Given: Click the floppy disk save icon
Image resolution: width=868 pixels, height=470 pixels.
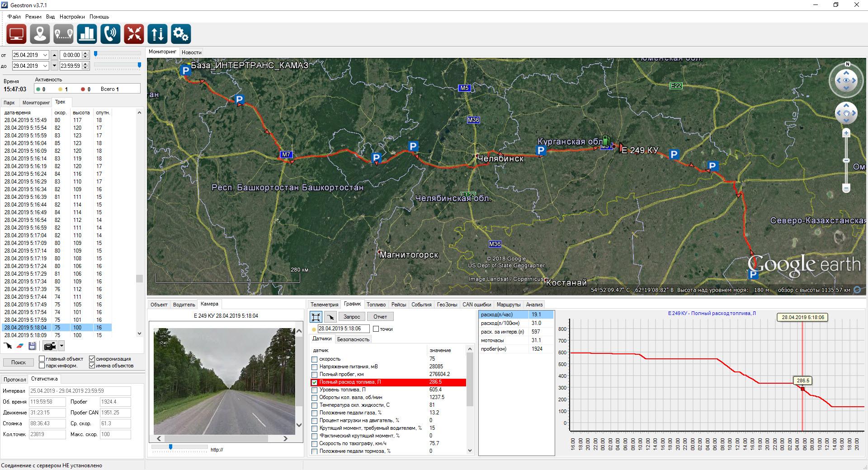Looking at the screenshot, I should point(32,346).
